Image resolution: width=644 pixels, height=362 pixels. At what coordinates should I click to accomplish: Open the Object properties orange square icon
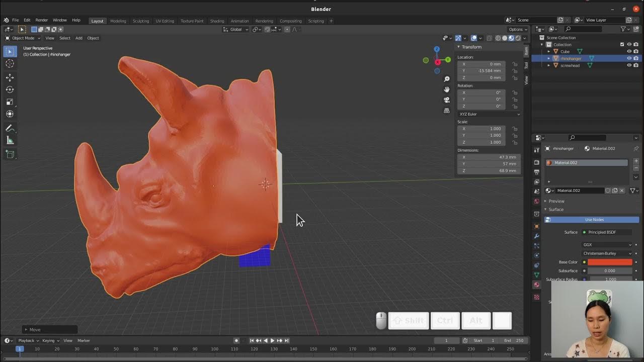pyautogui.click(x=536, y=226)
